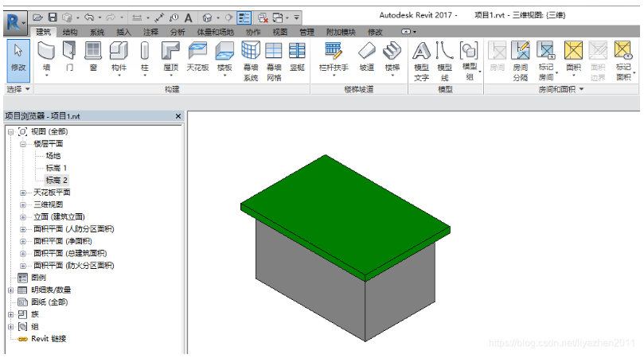Select the Door (门) tool
Screen dimensions: 644x358
coord(69,56)
